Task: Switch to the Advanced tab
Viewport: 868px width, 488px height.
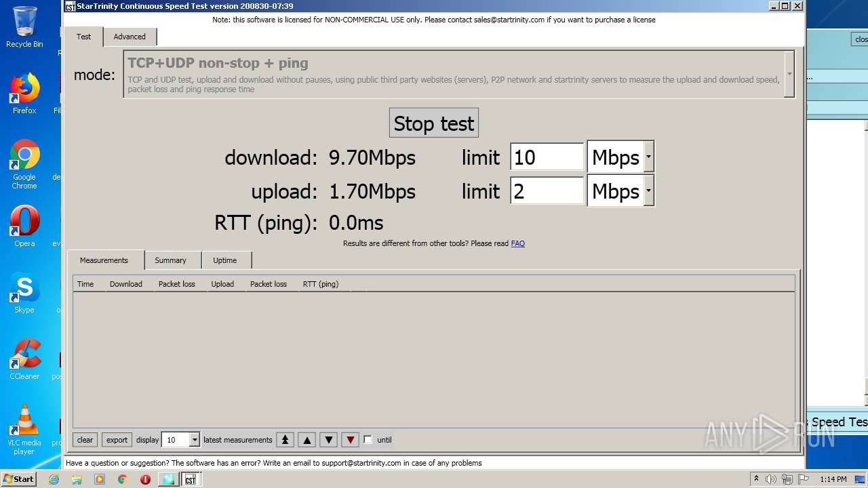Action: coord(130,37)
